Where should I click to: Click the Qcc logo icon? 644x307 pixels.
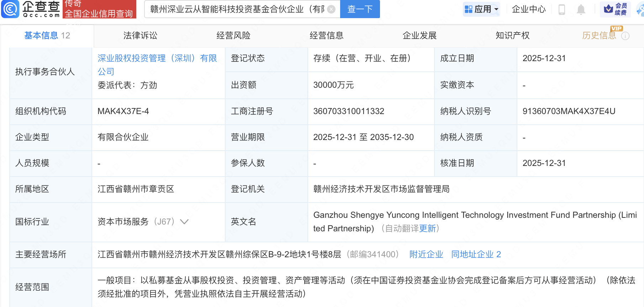(x=10, y=9)
